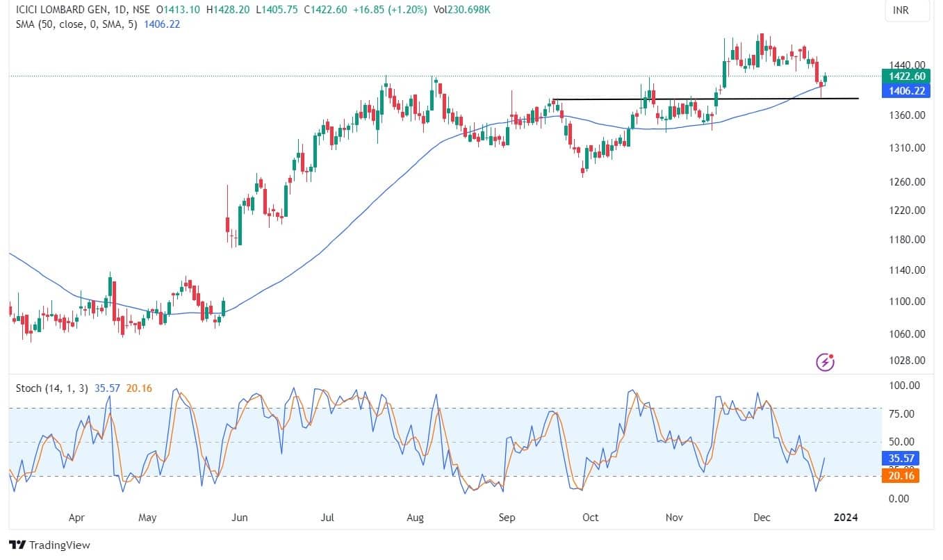Screen dimensions: 943x560
Task: Click the 1140.00 price axis label
Action: pos(907,270)
